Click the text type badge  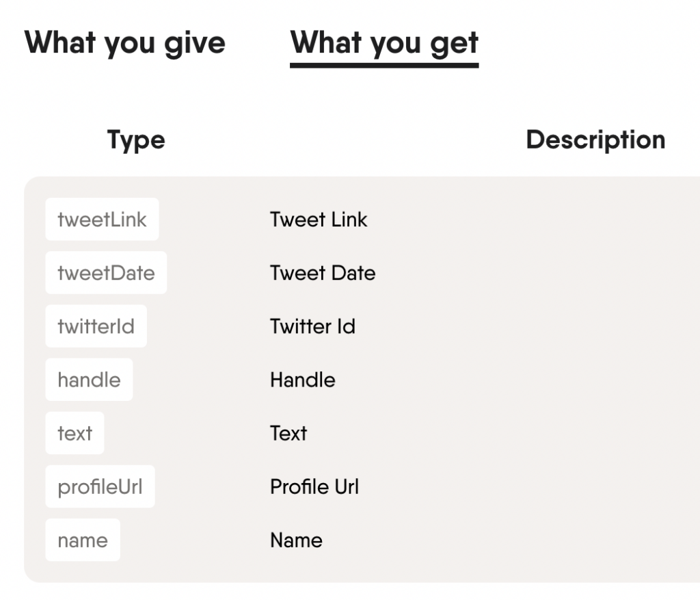tap(75, 433)
